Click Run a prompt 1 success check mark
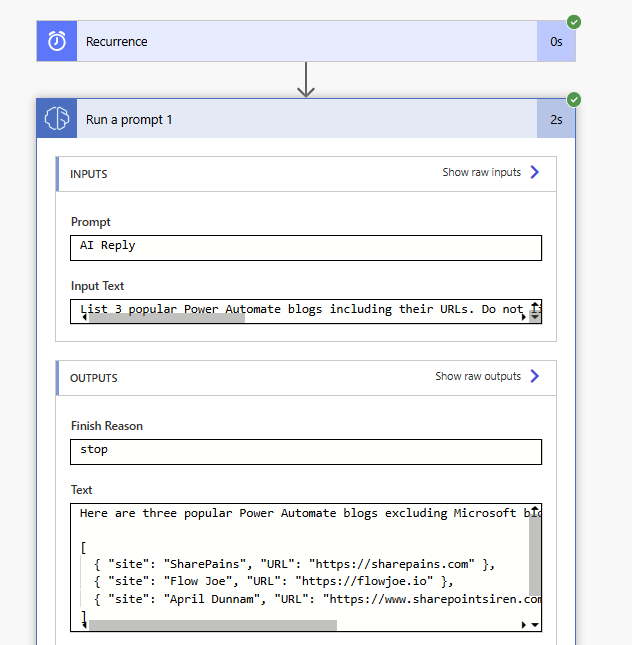Screen dimensions: 632x645 tap(574, 100)
